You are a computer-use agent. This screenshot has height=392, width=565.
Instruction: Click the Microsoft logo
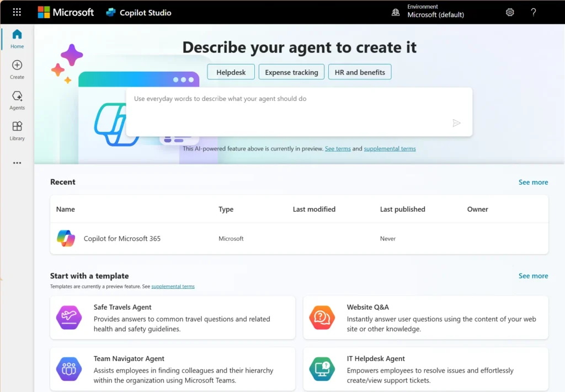click(66, 12)
